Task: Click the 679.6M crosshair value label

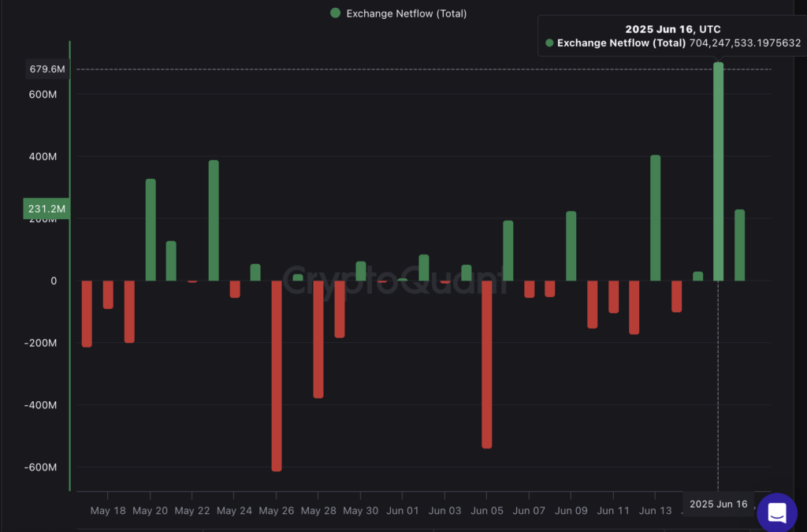Action: click(x=47, y=69)
